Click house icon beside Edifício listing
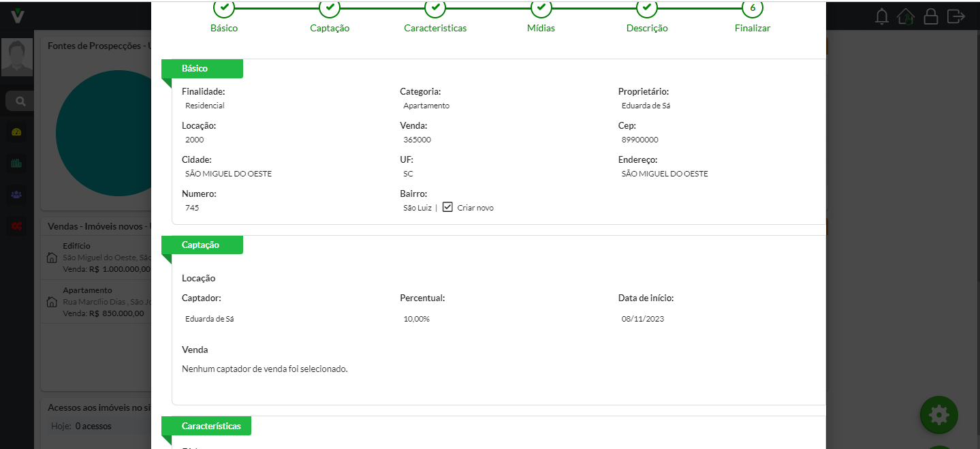The image size is (980, 449). coord(51,258)
